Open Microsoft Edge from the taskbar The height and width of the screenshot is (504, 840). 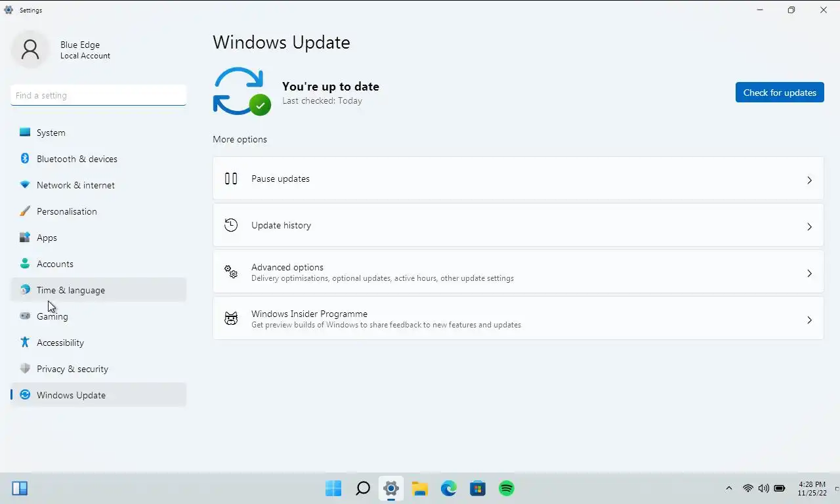(448, 488)
